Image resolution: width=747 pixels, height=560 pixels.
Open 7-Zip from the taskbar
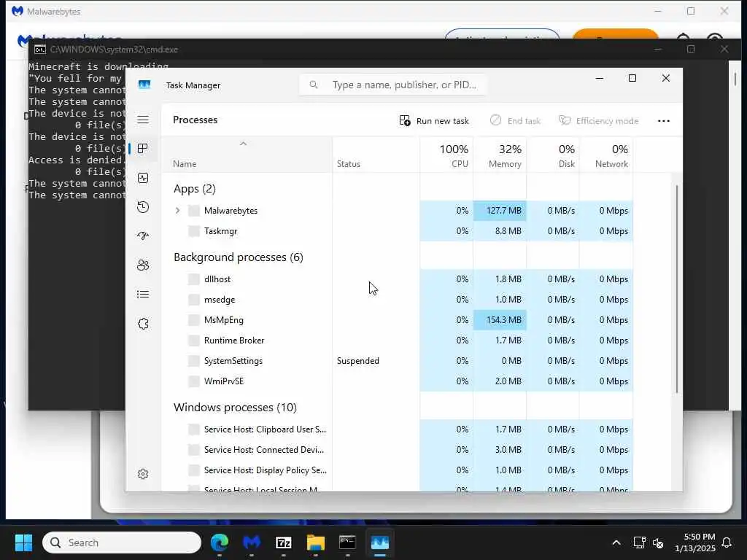[284, 542]
